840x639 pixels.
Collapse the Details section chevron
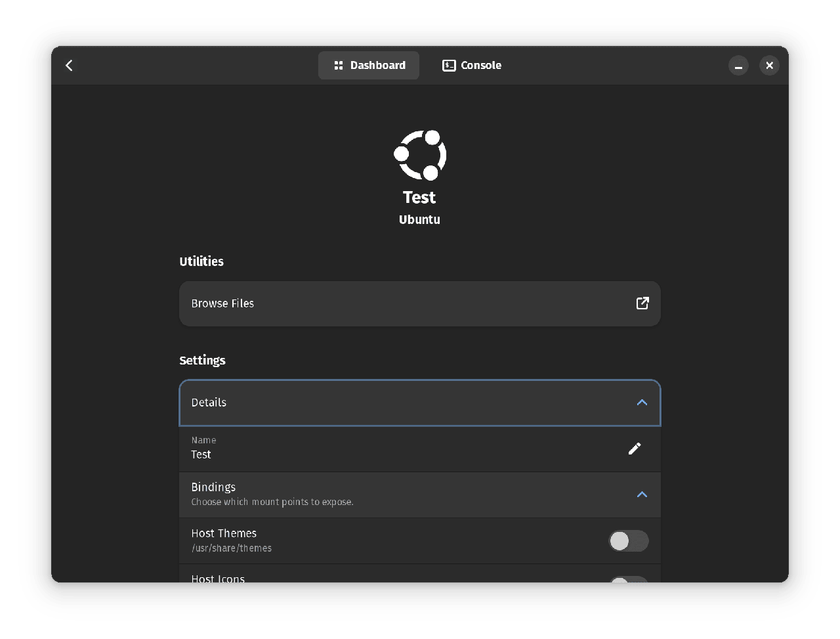tap(642, 403)
